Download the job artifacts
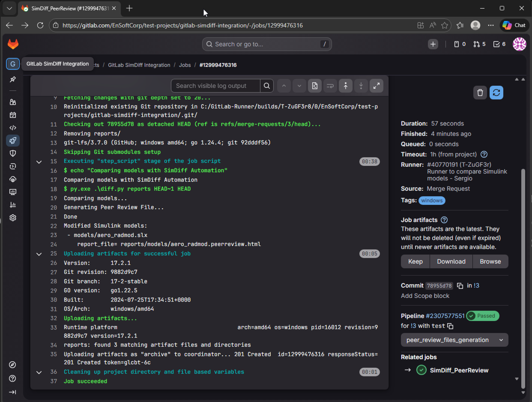 point(451,261)
